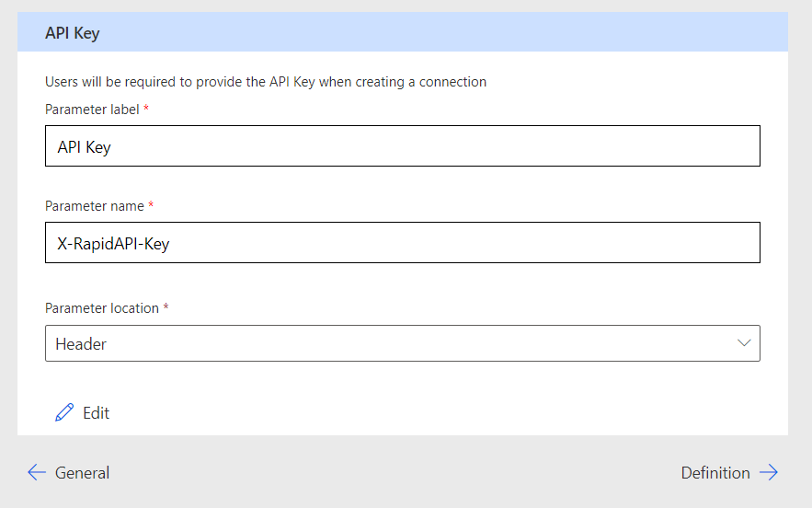Click the red asterisk after Parameter location

coord(166,307)
